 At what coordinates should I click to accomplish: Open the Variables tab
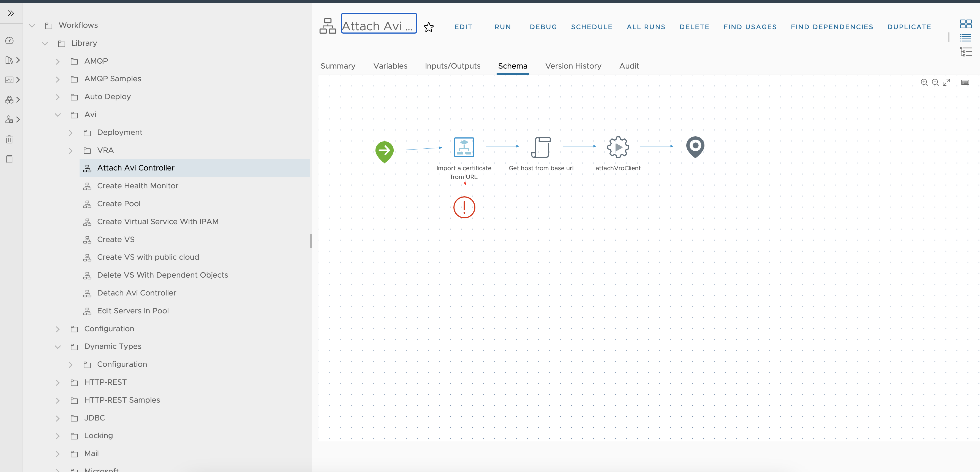coord(390,66)
